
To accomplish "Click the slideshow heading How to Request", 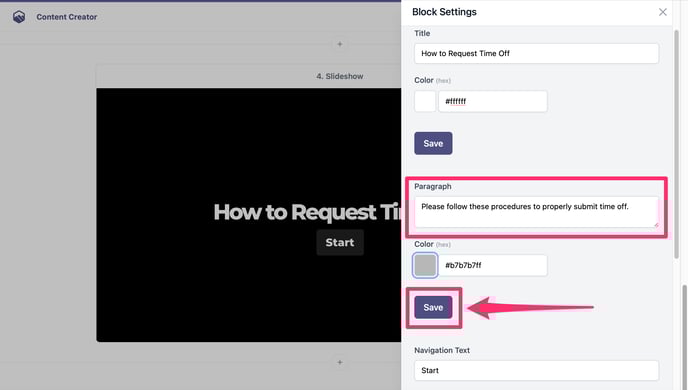I will click(295, 212).
